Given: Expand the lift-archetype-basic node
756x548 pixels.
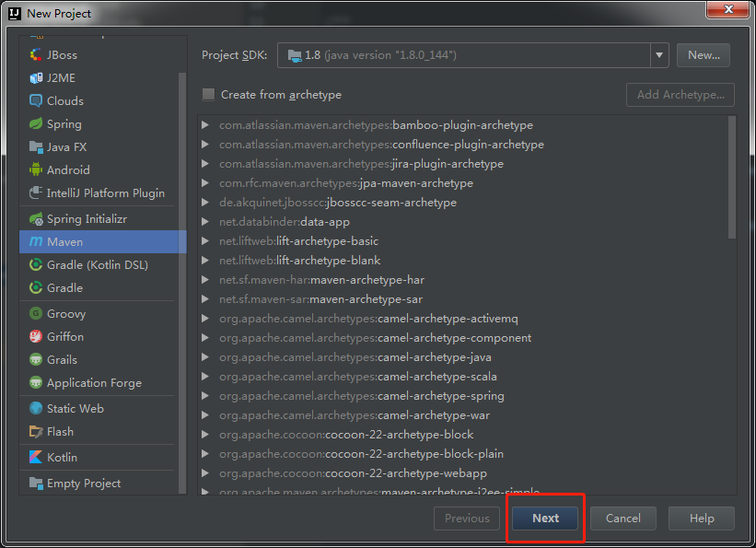Looking at the screenshot, I should point(205,240).
